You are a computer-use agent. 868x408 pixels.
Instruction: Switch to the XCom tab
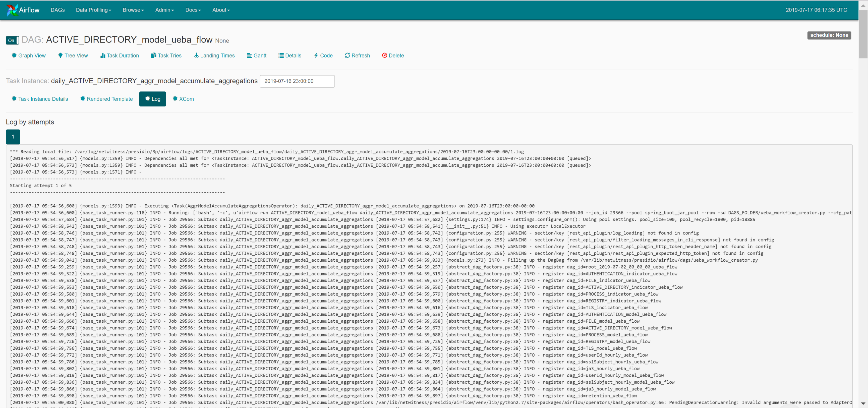click(x=183, y=99)
